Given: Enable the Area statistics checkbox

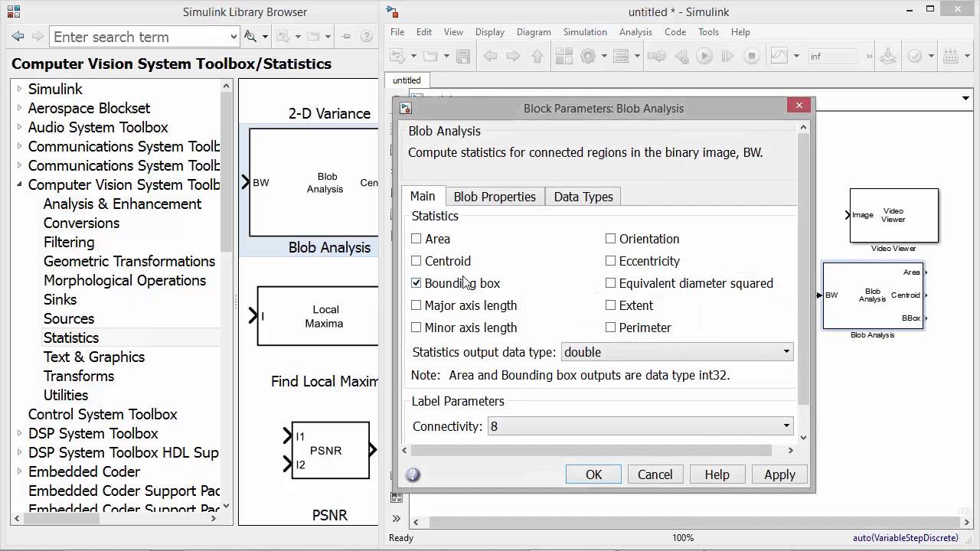Looking at the screenshot, I should (x=416, y=239).
